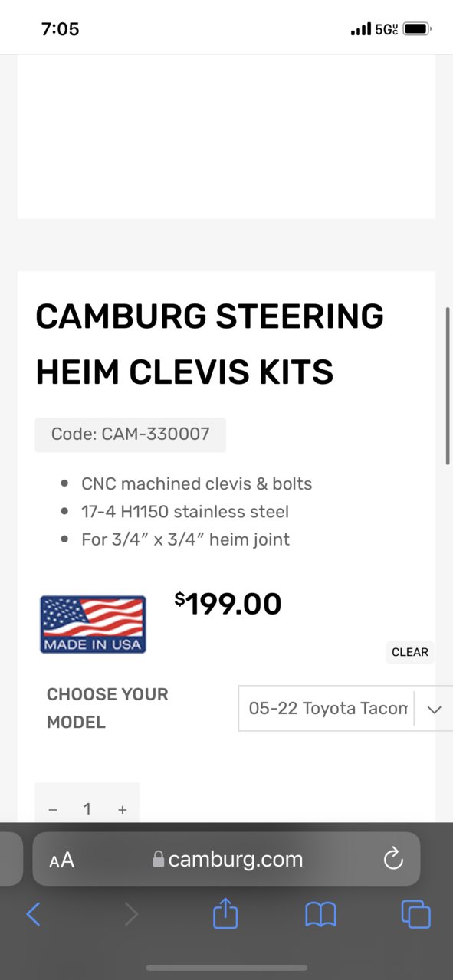Reload the camburg.com page
This screenshot has width=453, height=980.
pyautogui.click(x=393, y=859)
